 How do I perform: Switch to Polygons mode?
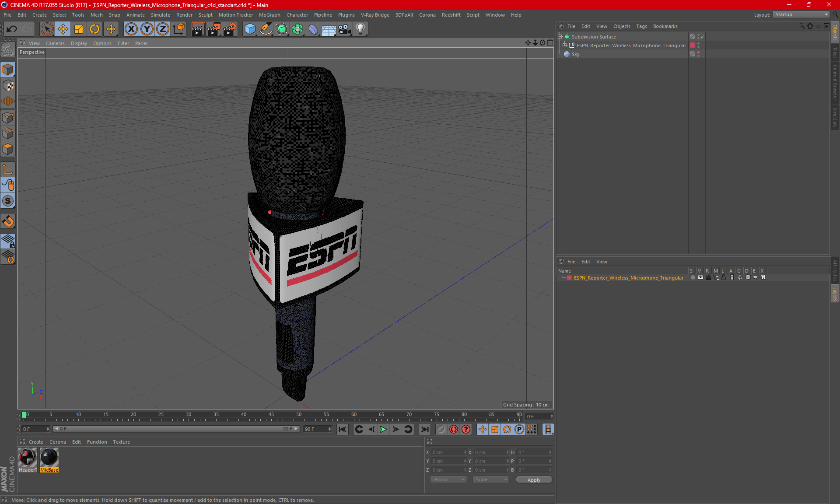(8, 149)
